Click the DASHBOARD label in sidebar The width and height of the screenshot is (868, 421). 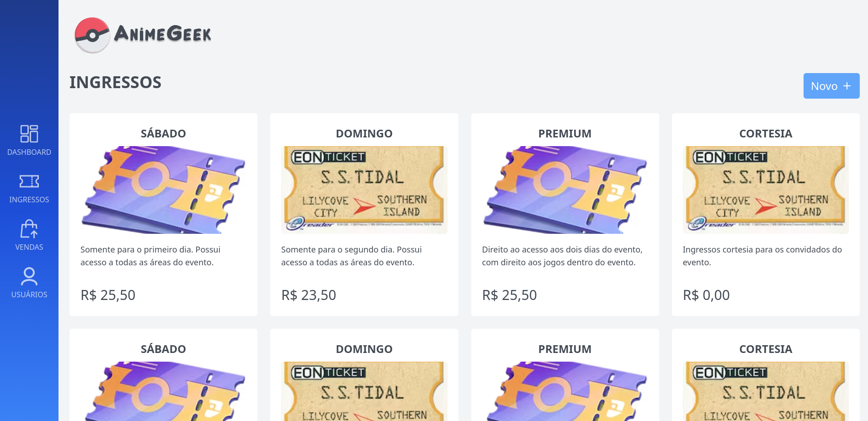click(x=29, y=152)
